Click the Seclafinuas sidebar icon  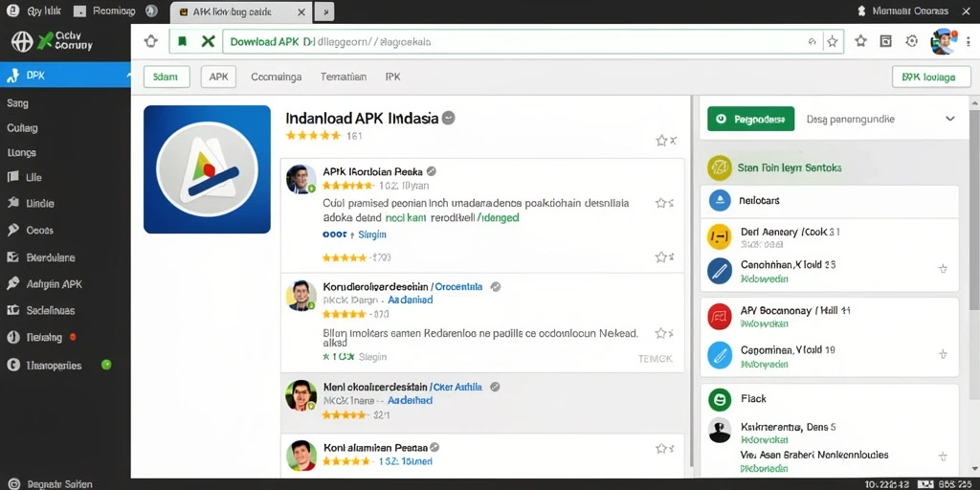coord(12,310)
